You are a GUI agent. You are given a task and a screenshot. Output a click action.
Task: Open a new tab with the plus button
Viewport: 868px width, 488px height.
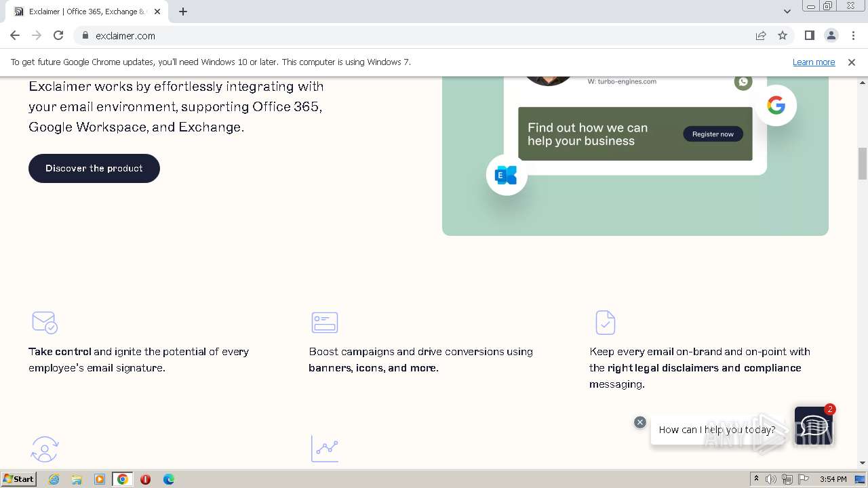pyautogui.click(x=183, y=12)
